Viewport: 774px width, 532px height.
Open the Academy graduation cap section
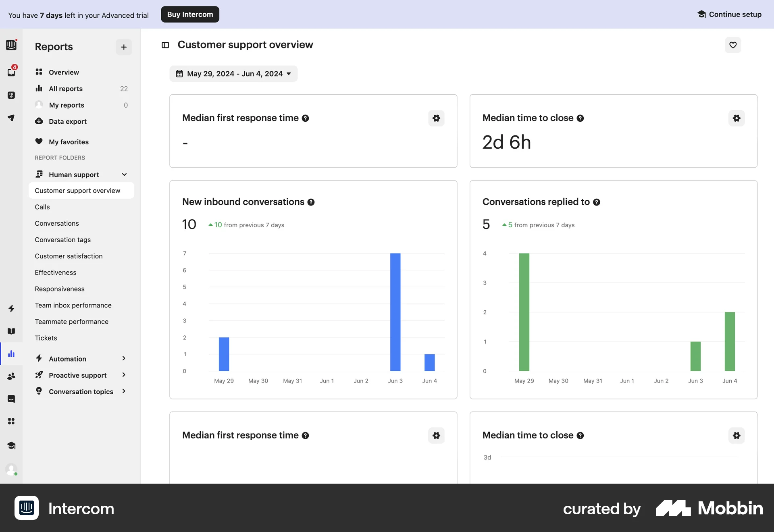11,446
